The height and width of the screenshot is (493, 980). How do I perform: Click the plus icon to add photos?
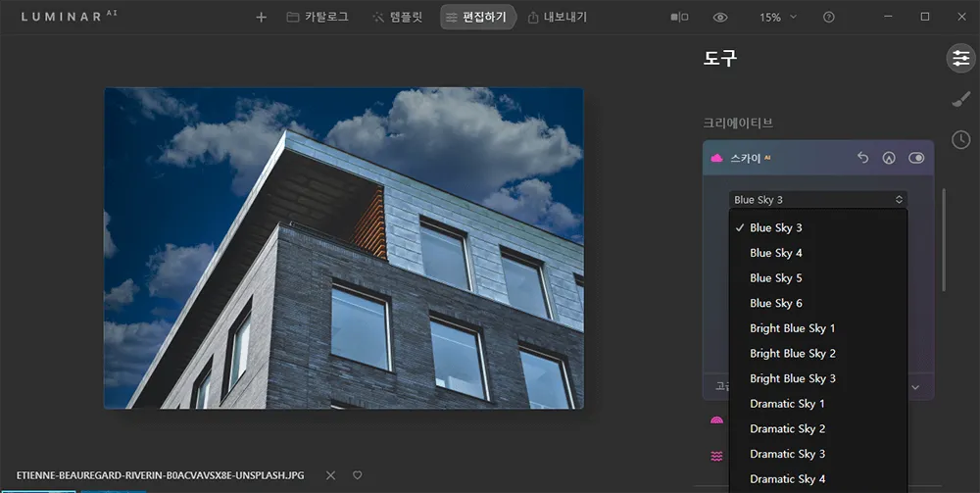coord(261,18)
